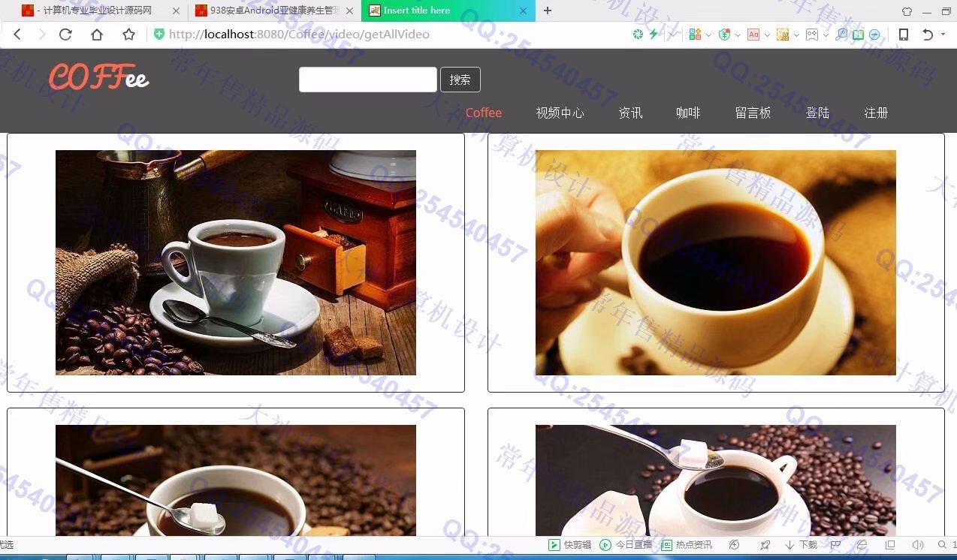Open the 资讯 nav menu

pos(630,113)
